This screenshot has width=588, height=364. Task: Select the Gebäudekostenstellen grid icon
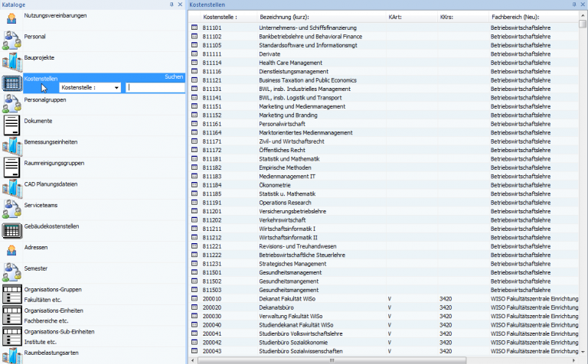11,230
